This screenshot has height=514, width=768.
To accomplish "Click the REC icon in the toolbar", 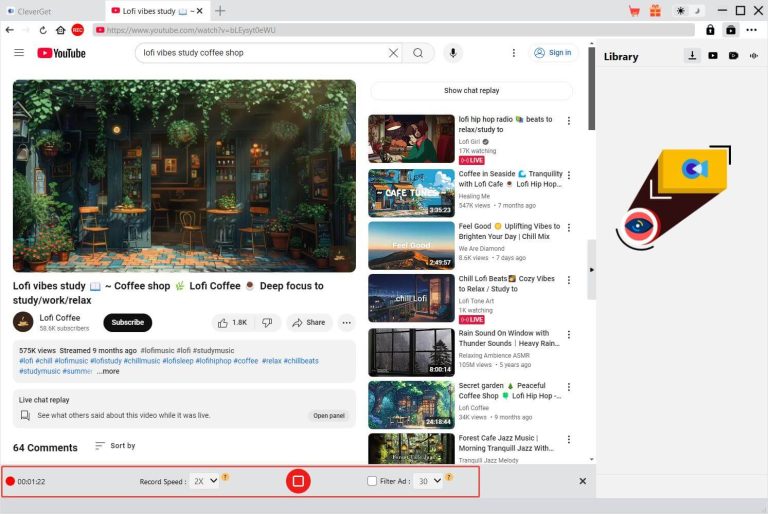I will (78, 30).
